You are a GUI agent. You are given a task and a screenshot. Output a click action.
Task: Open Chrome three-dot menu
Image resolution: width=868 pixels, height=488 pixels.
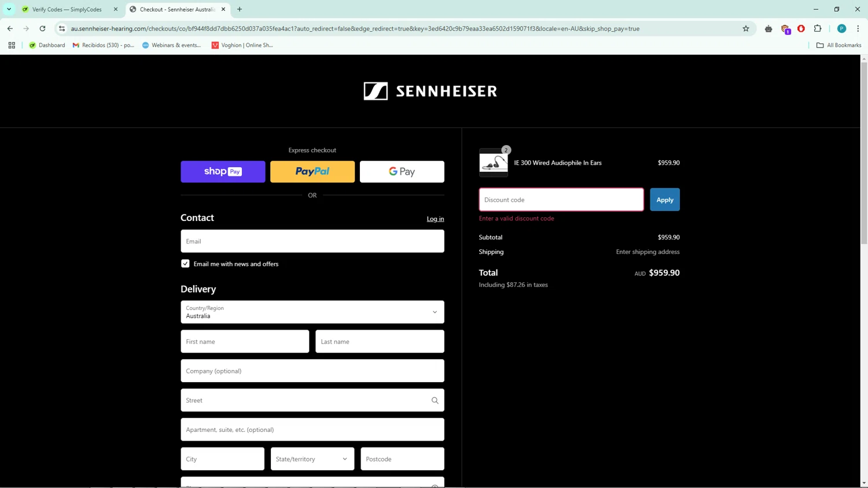point(858,28)
